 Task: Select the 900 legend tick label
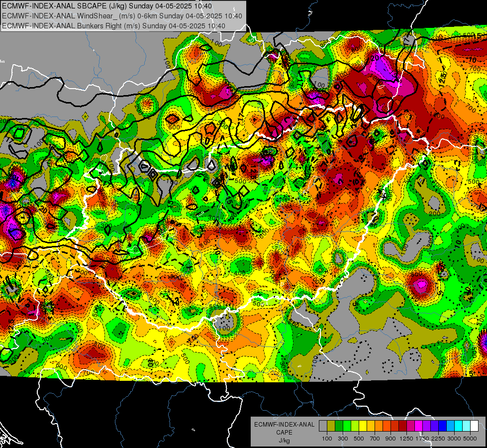[x=390, y=439]
